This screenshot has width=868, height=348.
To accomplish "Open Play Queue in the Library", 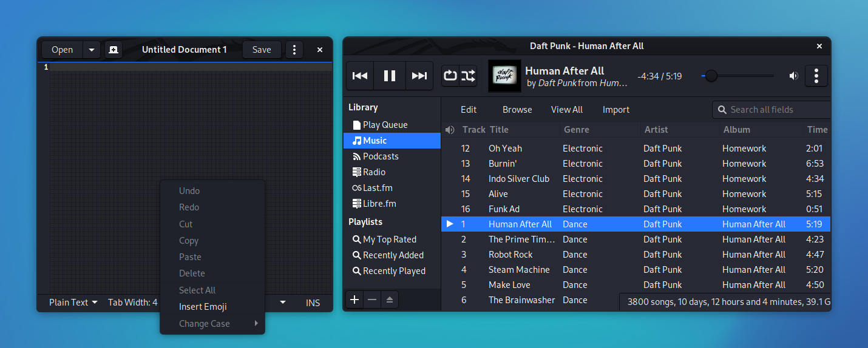I will [392, 125].
